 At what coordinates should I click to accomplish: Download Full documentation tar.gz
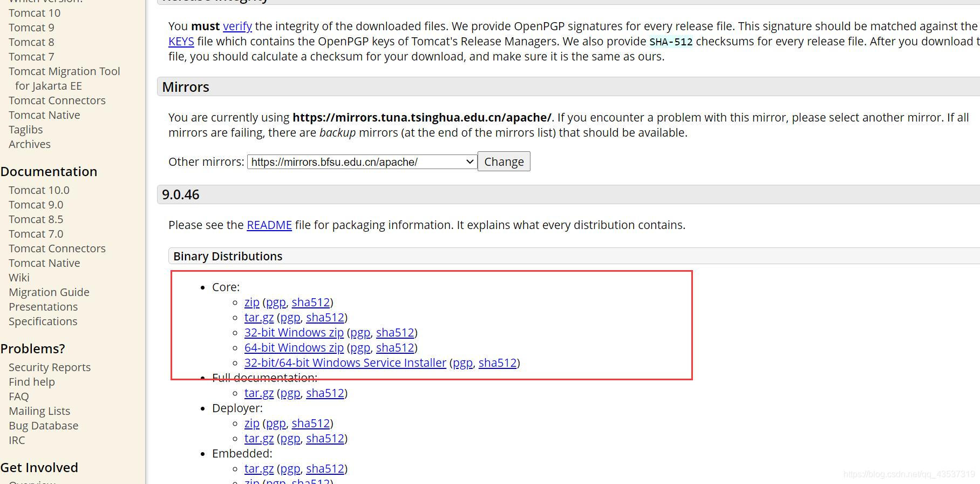259,393
